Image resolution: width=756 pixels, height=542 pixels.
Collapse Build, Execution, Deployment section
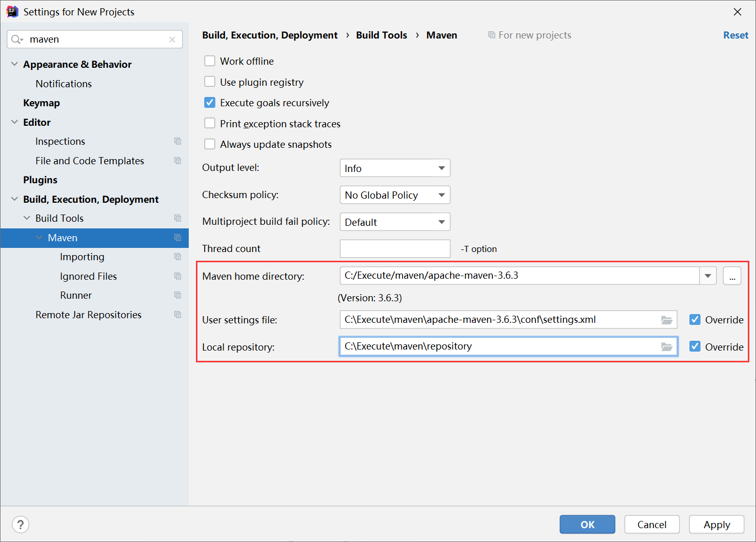coord(14,199)
